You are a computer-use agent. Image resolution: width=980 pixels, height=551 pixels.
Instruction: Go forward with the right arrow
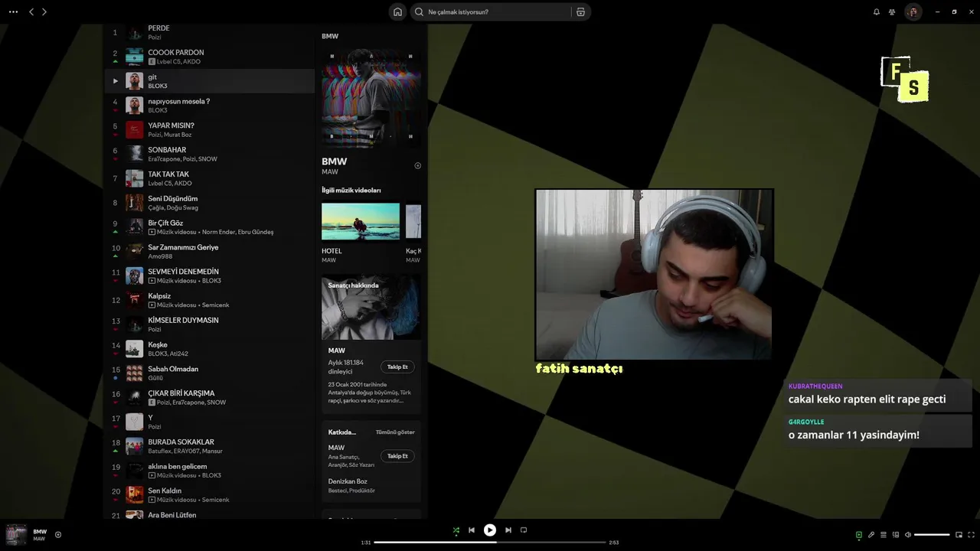44,11
